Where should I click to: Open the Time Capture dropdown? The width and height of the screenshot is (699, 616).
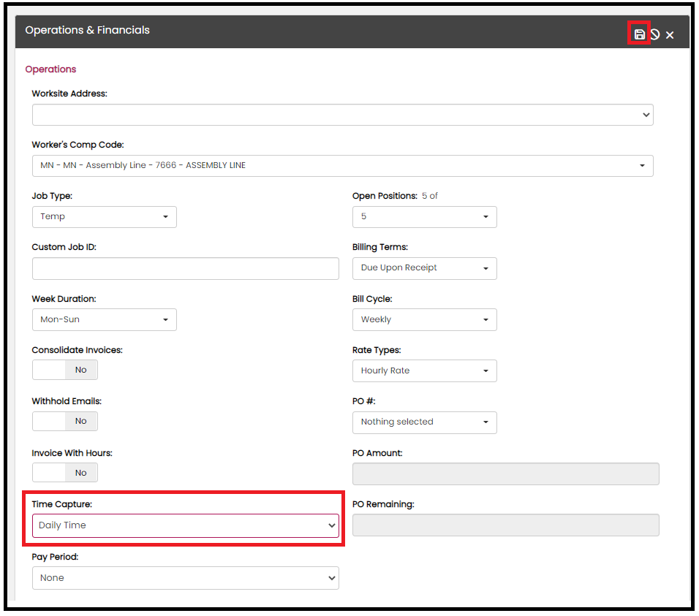tap(186, 525)
